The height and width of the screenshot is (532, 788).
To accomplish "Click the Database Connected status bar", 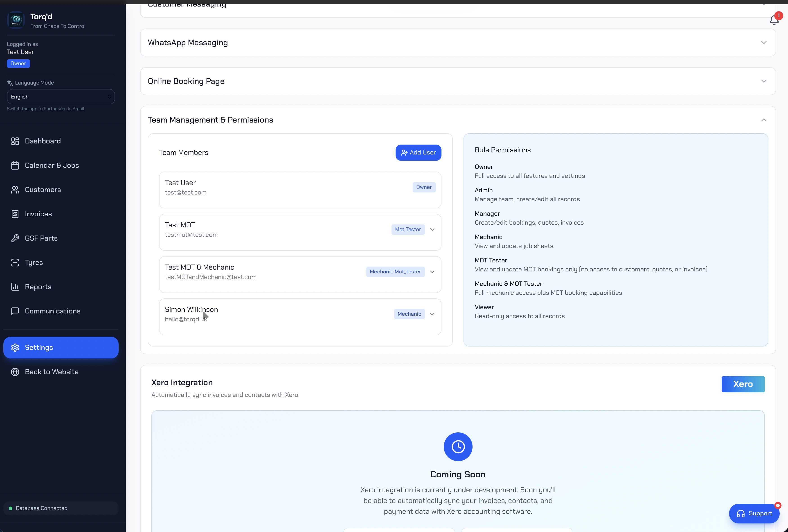I will click(61, 508).
